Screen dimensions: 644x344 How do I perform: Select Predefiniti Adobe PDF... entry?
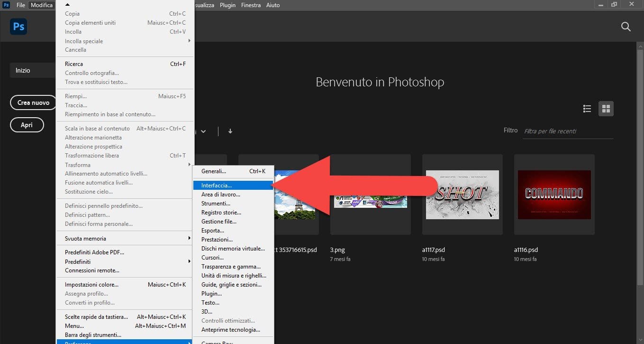coord(125,252)
